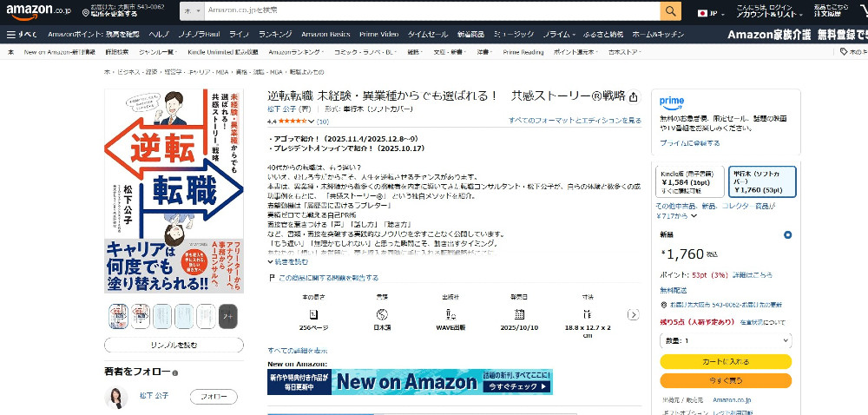Go to Prime Video in nav bar
868x415 pixels.
(x=378, y=35)
